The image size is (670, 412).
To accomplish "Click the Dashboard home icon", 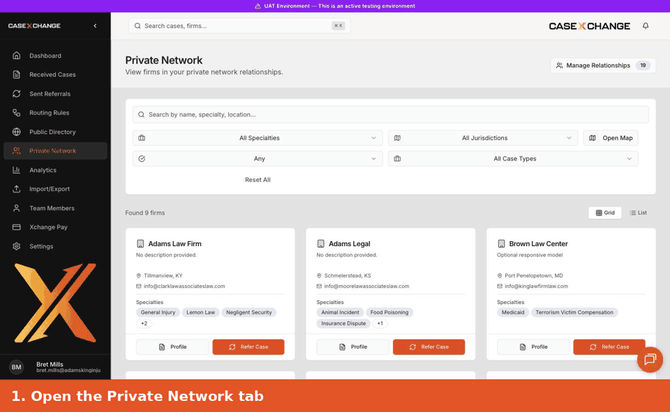I will tap(16, 56).
